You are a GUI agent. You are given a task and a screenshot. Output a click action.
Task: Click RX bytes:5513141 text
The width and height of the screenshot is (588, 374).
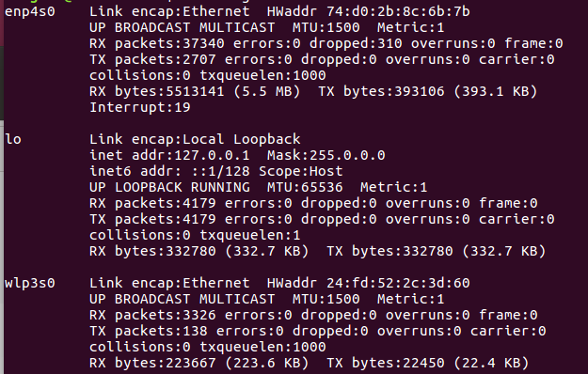(157, 91)
